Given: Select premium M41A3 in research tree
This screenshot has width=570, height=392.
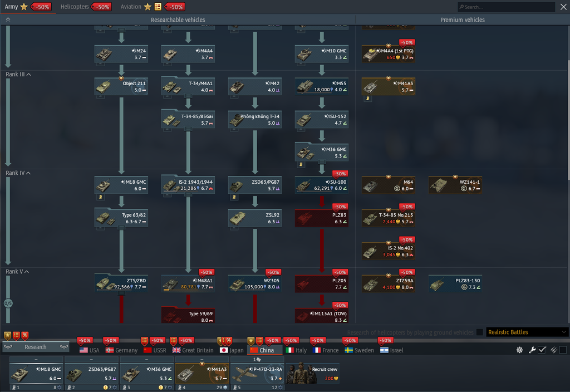Looking at the screenshot, I should pos(389,86).
